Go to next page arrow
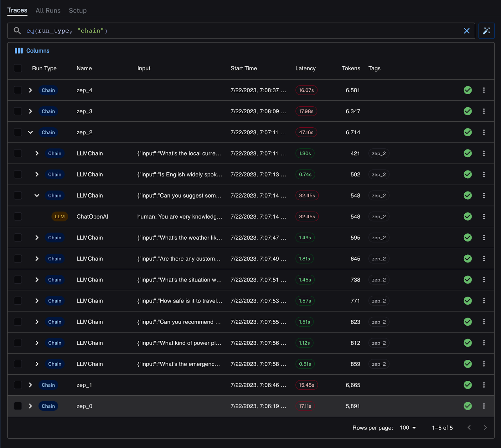501x448 pixels. 485,428
